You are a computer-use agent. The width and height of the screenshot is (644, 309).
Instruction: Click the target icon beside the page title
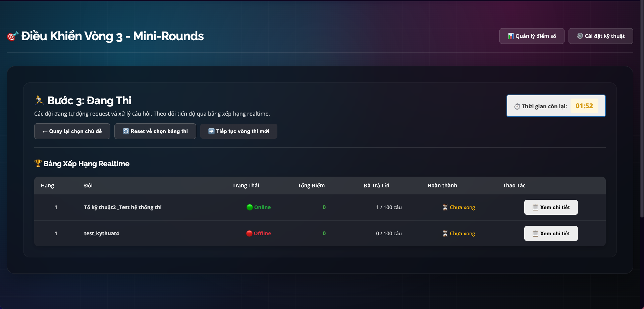click(x=12, y=36)
